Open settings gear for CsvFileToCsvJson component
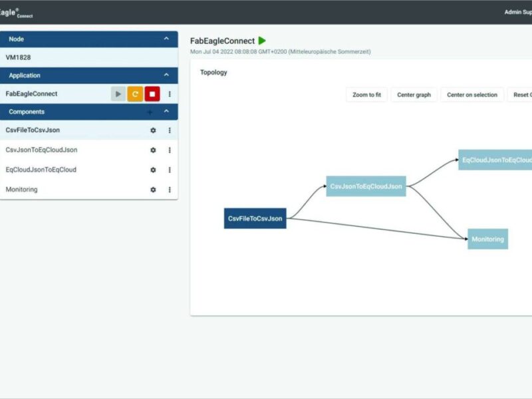 [x=153, y=130]
